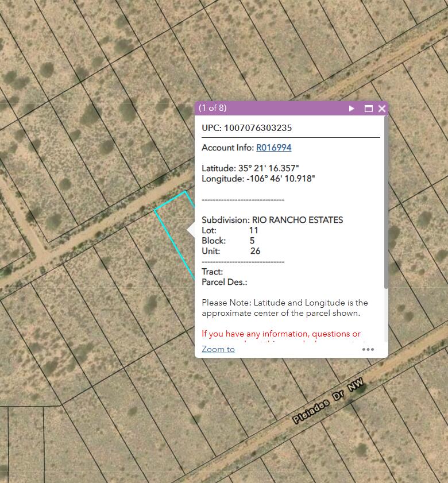The width and height of the screenshot is (448, 483).
Task: Click the Lot value 11
Action: [253, 230]
